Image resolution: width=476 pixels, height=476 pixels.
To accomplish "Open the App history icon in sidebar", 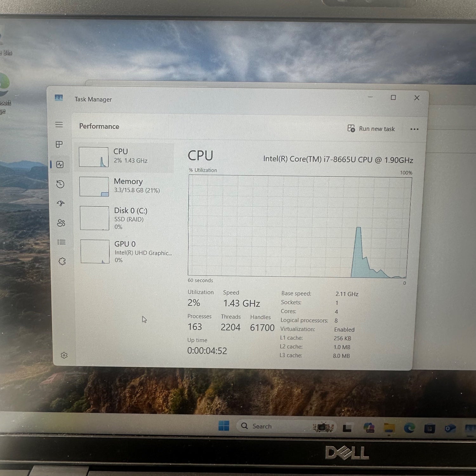I will [x=60, y=184].
